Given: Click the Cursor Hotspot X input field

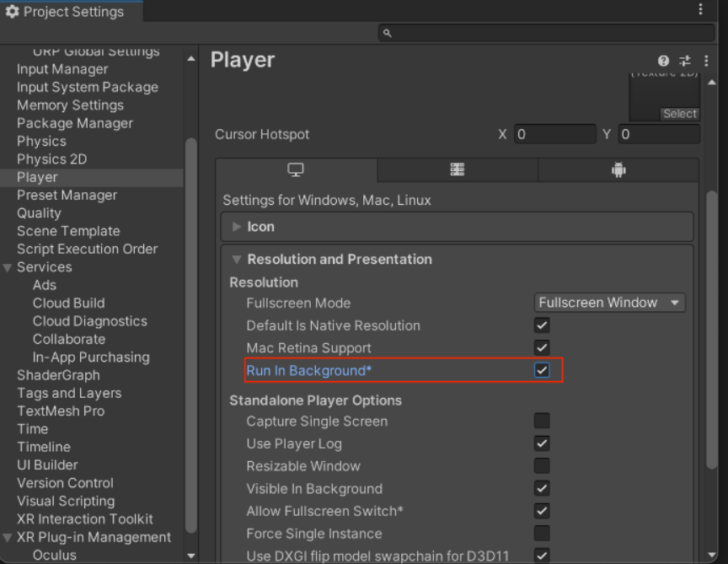Looking at the screenshot, I should coord(554,133).
